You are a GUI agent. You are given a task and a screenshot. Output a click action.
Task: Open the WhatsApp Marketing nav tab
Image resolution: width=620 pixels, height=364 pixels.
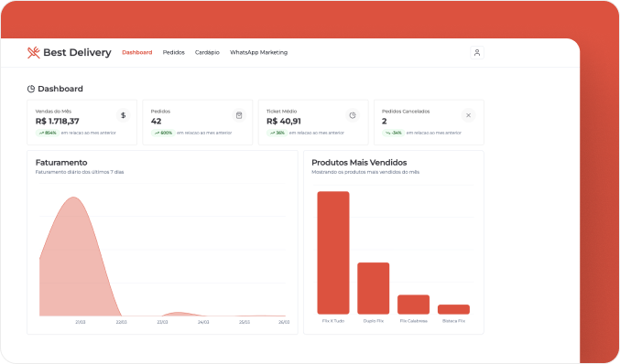click(x=258, y=52)
